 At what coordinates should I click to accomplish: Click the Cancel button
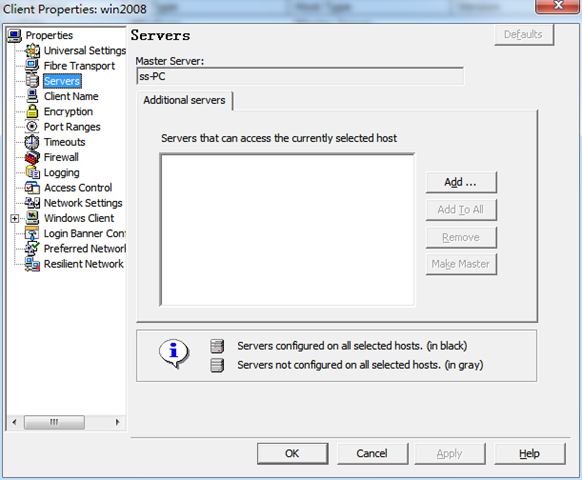372,453
